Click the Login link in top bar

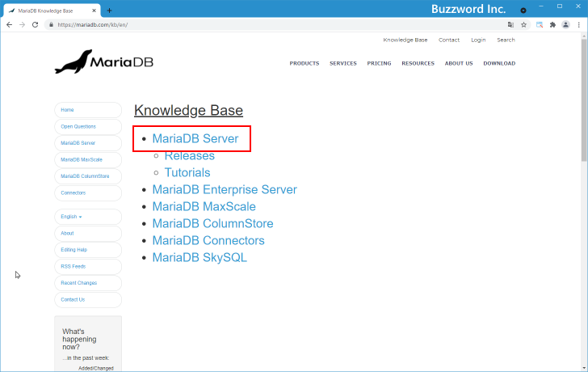(478, 40)
